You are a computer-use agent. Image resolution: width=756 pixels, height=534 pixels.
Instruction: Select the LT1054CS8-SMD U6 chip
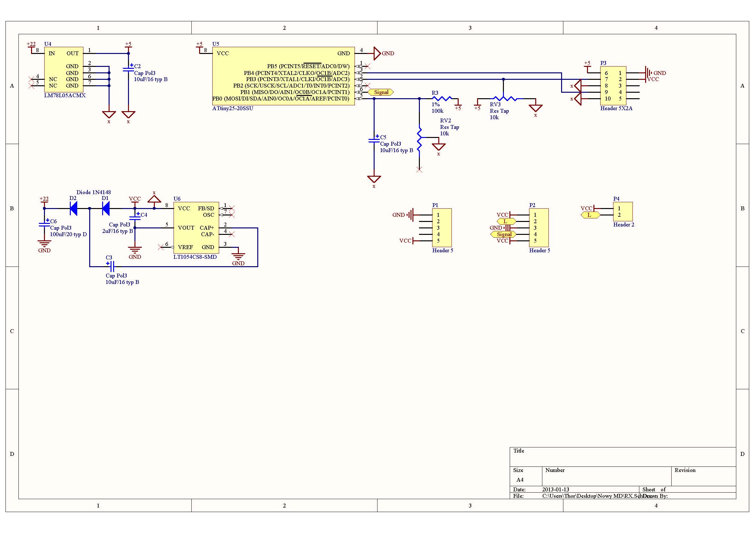coord(196,228)
